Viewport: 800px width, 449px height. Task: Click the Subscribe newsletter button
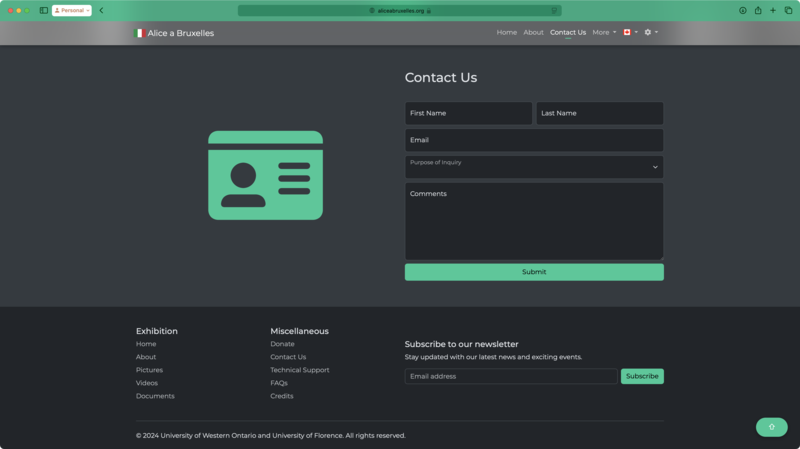coord(642,376)
